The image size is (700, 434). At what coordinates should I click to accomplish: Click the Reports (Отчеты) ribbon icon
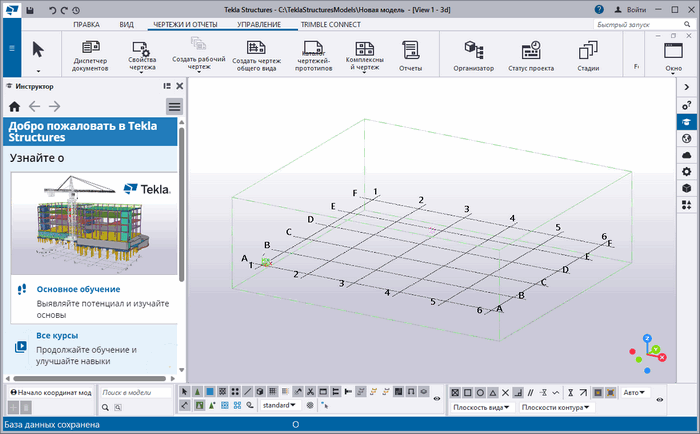click(410, 50)
